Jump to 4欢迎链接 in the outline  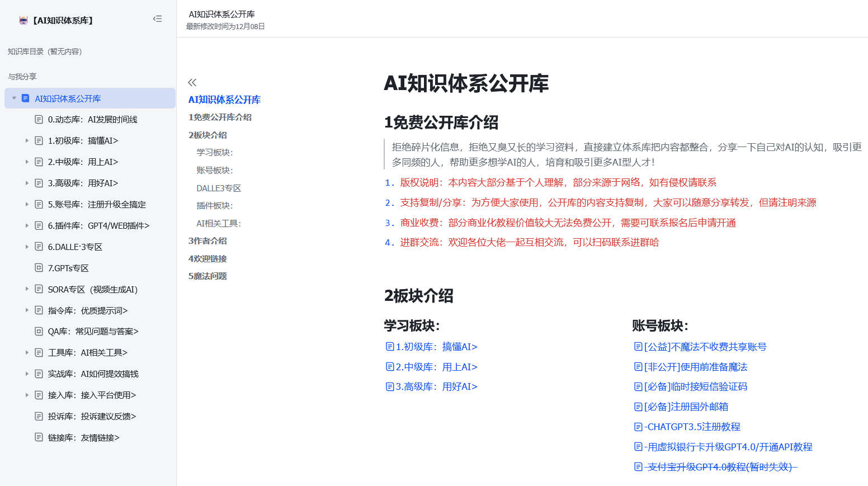[x=207, y=259]
